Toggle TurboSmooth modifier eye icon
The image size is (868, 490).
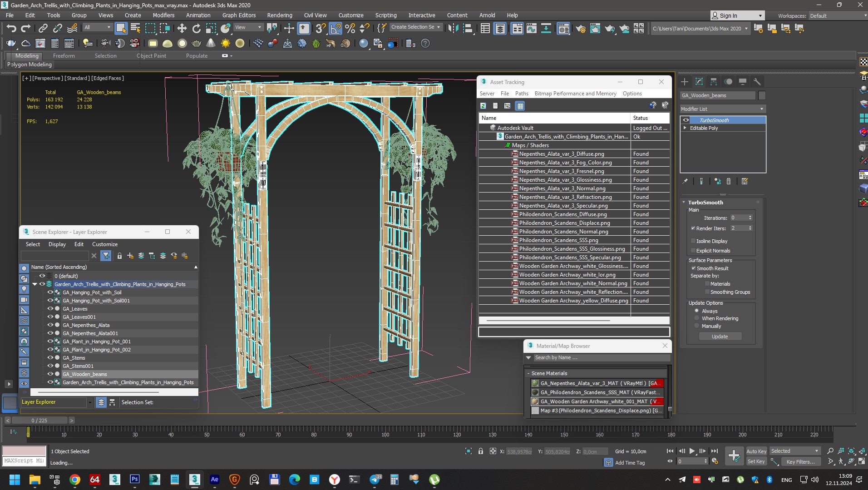point(686,120)
